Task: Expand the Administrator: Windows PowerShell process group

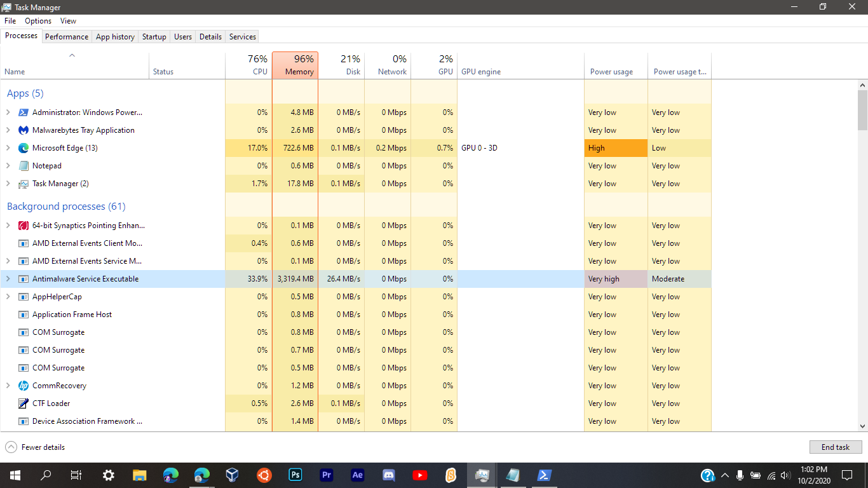Action: tap(8, 112)
